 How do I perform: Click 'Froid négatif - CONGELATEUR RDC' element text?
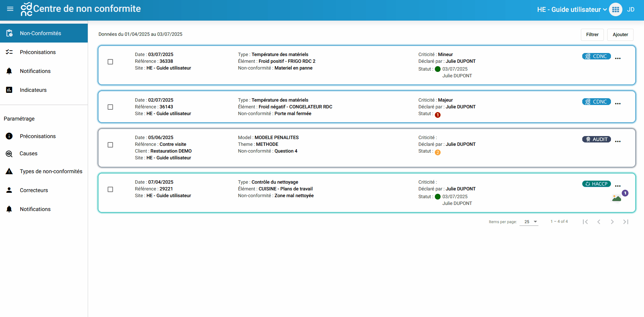pos(296,107)
